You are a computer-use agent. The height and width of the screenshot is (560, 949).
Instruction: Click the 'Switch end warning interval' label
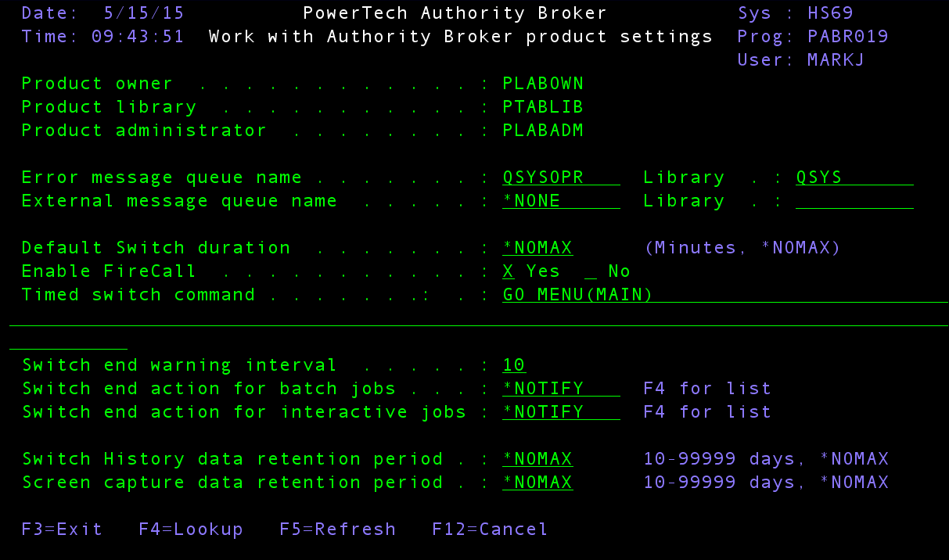(180, 365)
